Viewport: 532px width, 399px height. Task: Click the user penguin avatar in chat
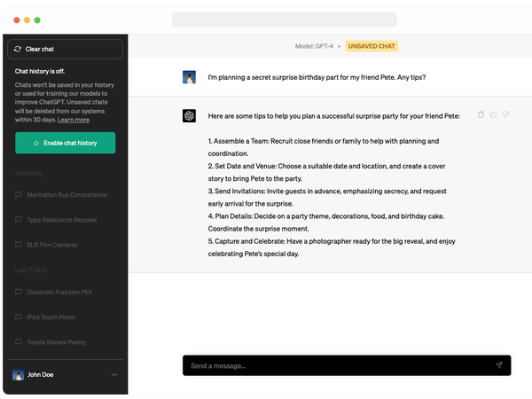coord(189,77)
